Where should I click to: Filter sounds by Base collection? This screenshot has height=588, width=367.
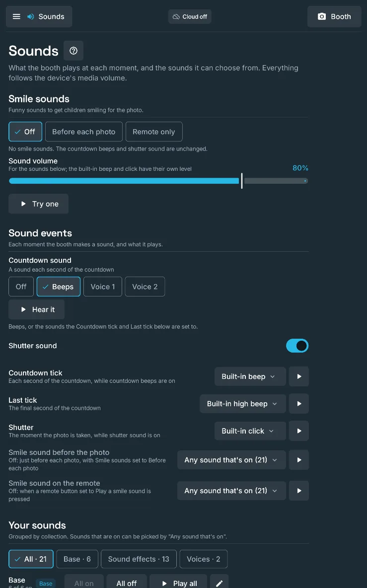pos(77,559)
